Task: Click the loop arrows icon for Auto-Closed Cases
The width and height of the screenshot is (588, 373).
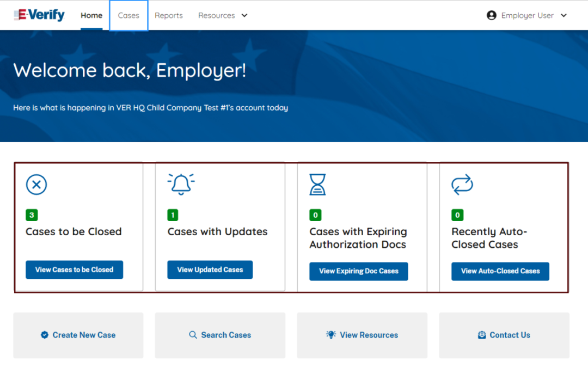Action: 462,185
